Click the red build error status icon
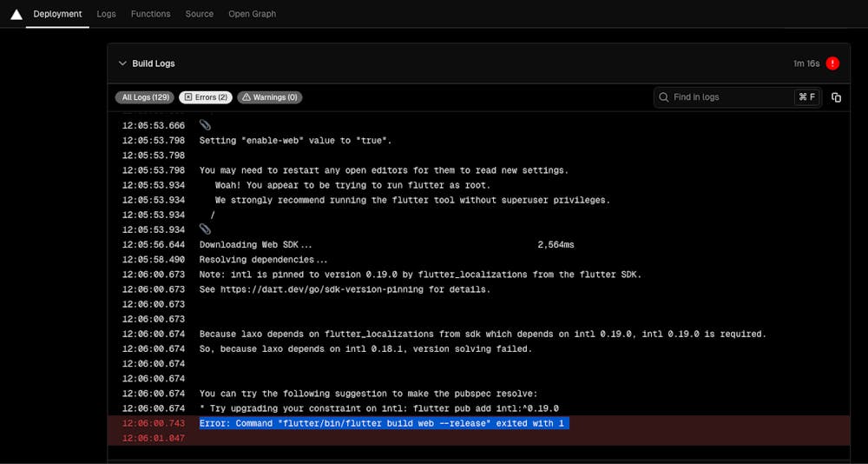868x464 pixels. [832, 63]
